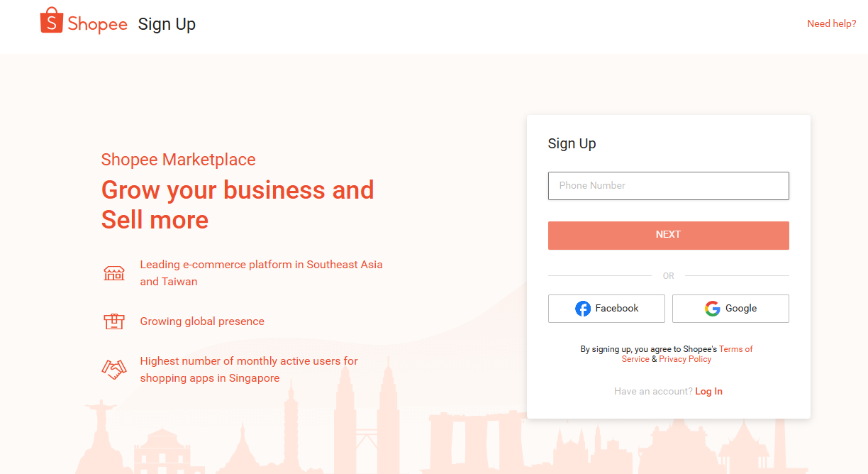Click the package box icon beside Growing global presence
The image size is (868, 474).
point(114,321)
